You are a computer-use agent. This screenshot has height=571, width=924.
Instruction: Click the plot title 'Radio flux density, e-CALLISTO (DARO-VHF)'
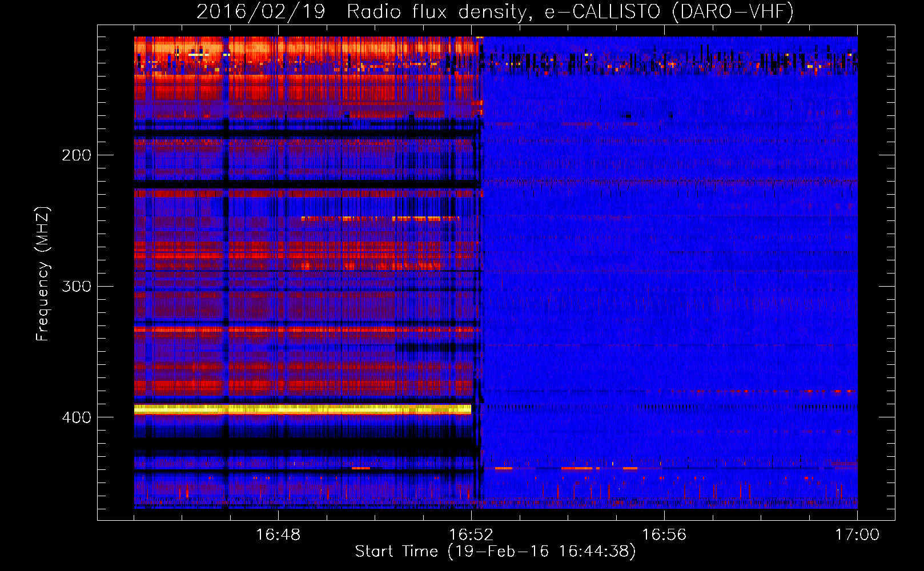point(570,11)
